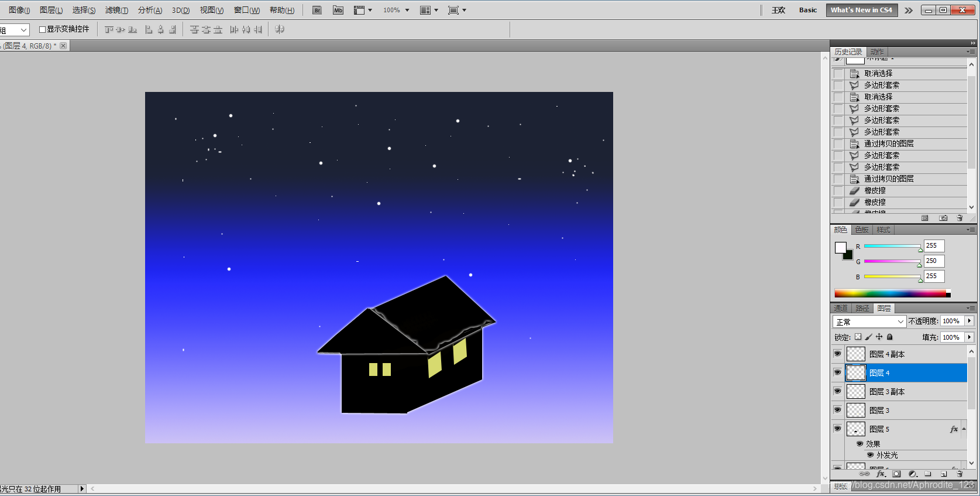The image size is (980, 496).
Task: Open the blend mode 正常 dropdown
Action: [869, 321]
